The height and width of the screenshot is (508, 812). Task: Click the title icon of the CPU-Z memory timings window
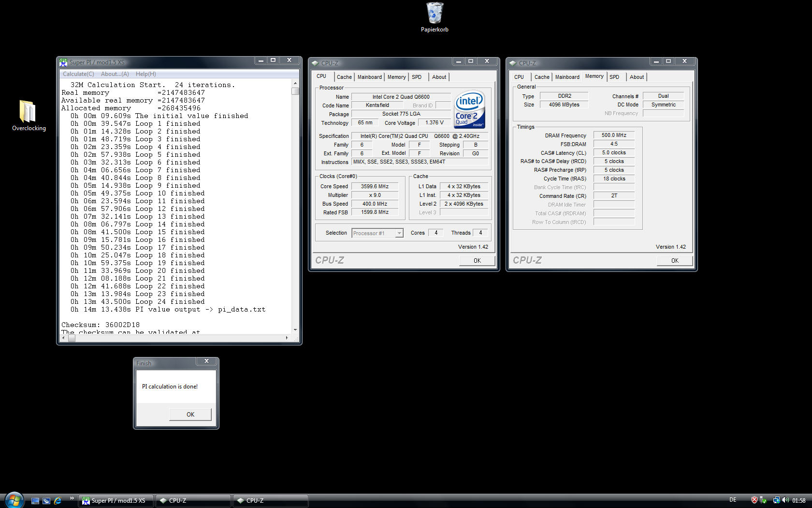513,63
